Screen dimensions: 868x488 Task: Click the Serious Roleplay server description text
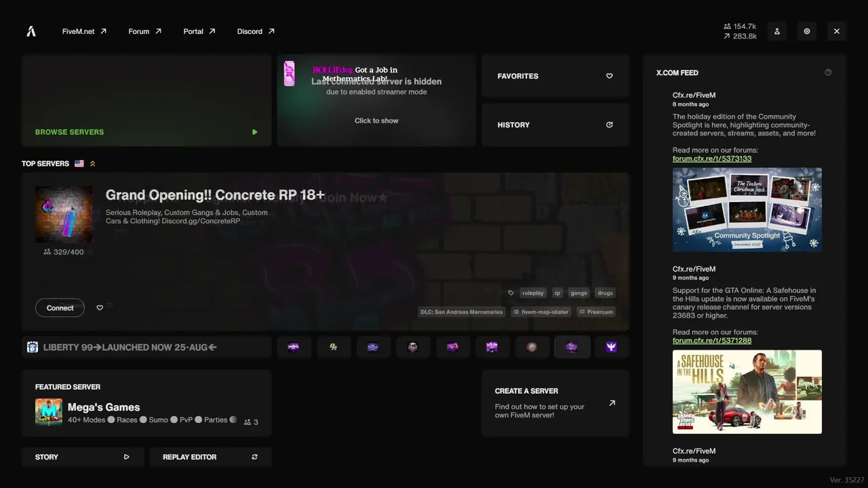tap(186, 217)
